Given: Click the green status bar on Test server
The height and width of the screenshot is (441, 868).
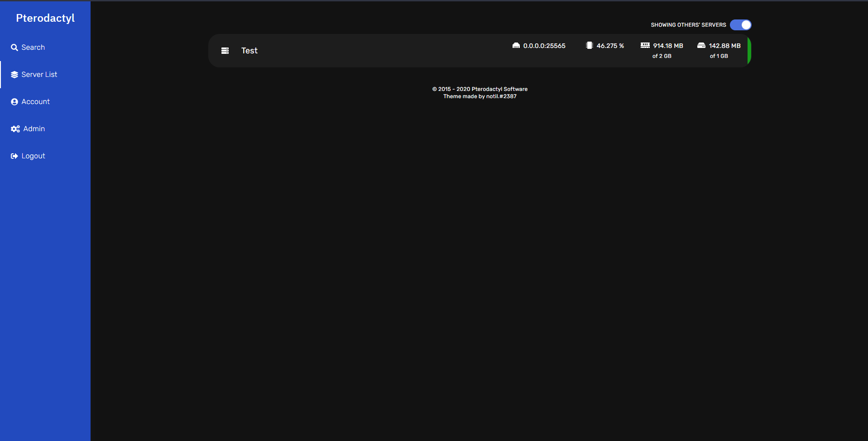Looking at the screenshot, I should click(x=749, y=51).
